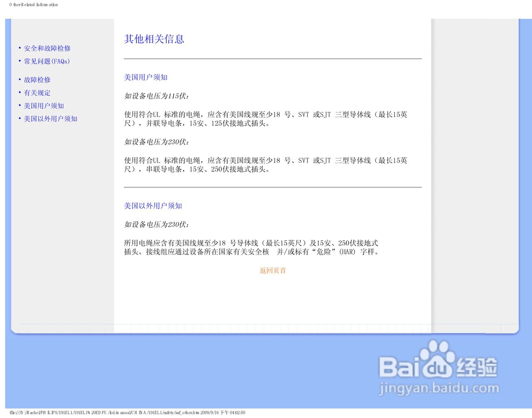
Task: Click the 美国以外用户须知 section heading in content
Action: 153,206
